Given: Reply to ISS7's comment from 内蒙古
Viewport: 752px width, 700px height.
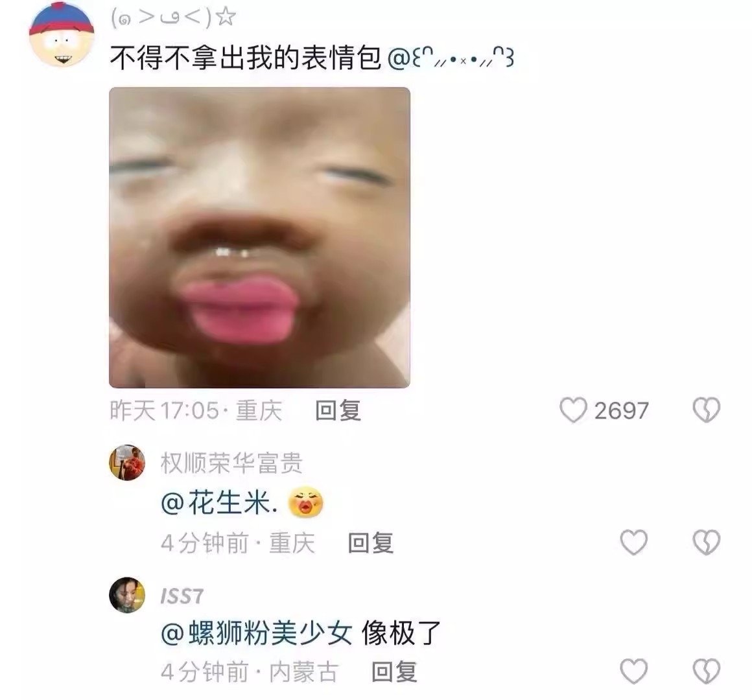Looking at the screenshot, I should pyautogui.click(x=394, y=671).
